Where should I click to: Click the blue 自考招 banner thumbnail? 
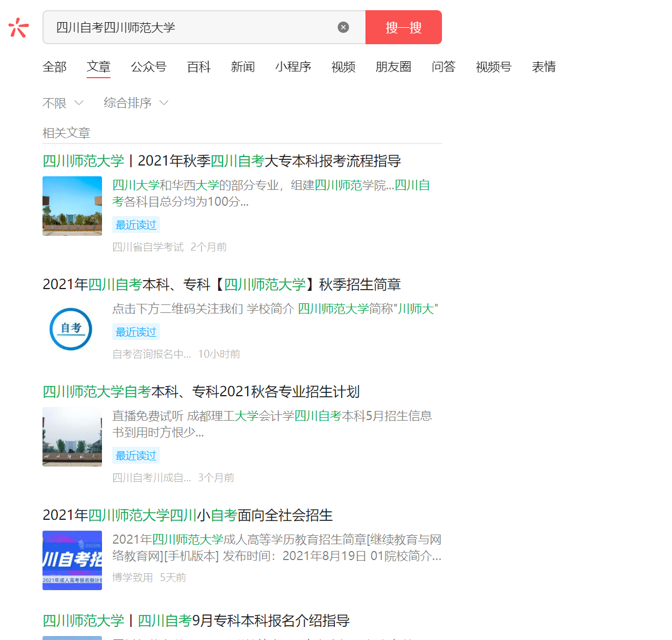pos(72,560)
